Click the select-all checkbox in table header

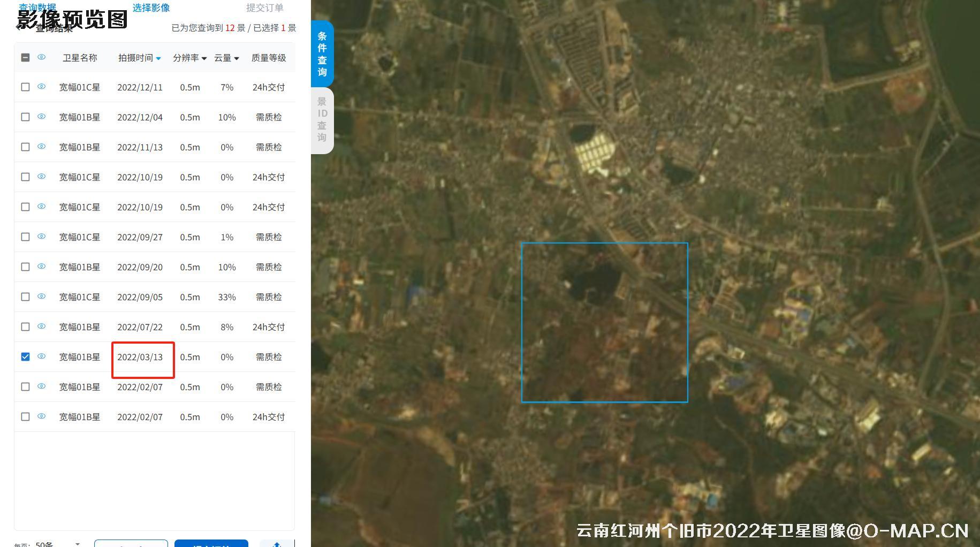pos(25,57)
